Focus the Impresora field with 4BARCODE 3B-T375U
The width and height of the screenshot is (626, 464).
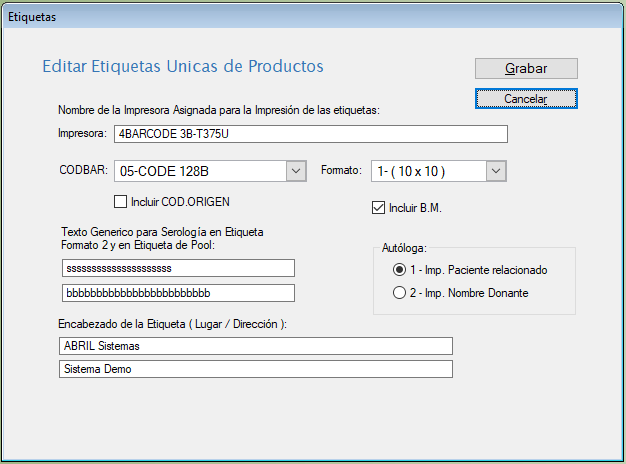coord(310,134)
